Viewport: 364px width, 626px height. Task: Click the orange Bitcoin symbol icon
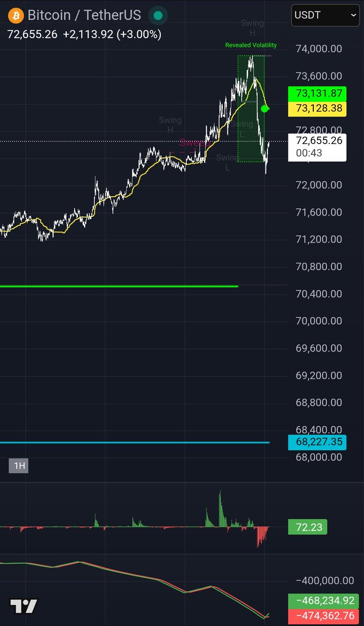pyautogui.click(x=16, y=16)
